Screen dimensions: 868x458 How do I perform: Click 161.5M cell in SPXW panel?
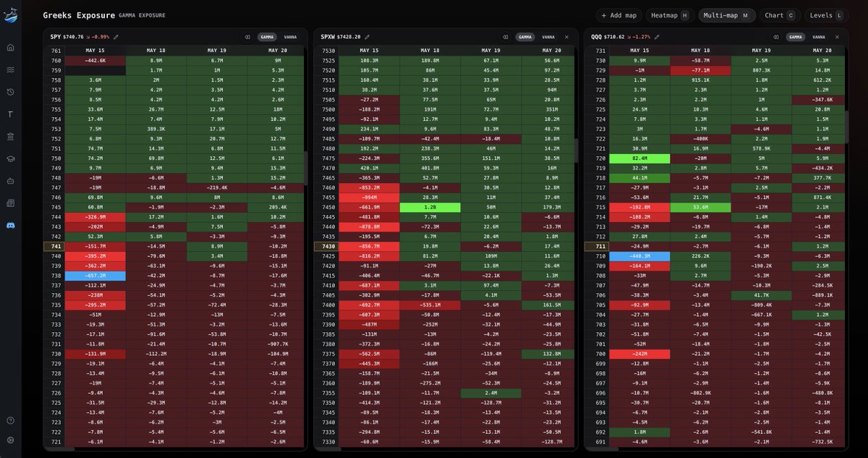548,305
